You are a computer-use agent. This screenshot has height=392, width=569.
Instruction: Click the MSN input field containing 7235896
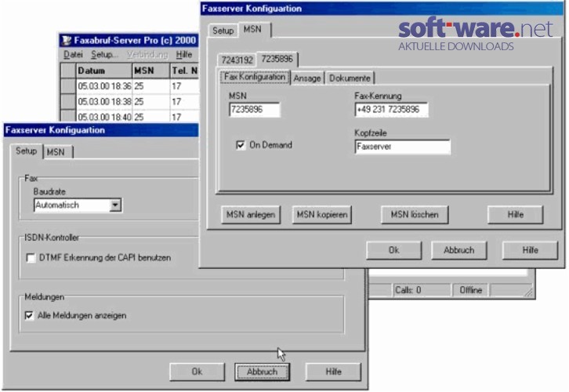[x=255, y=110]
